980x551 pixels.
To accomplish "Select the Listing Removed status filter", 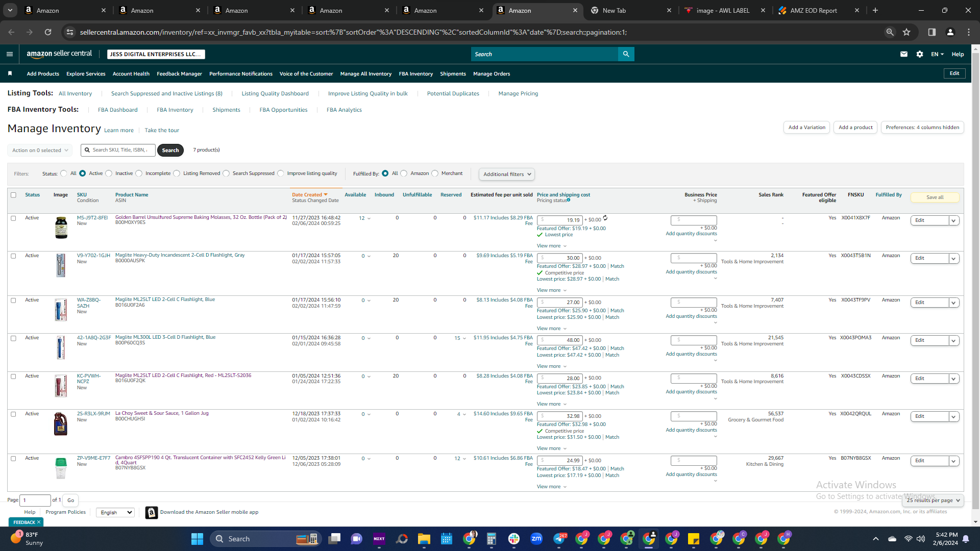I will [x=177, y=173].
